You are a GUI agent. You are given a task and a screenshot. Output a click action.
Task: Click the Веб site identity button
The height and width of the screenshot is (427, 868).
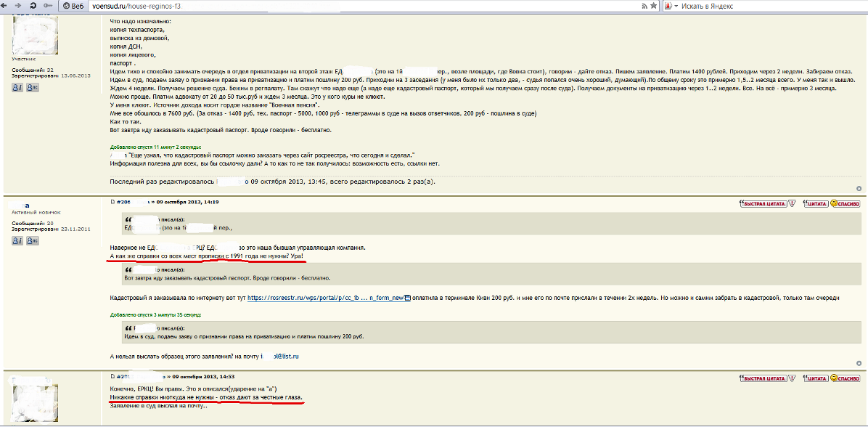click(73, 6)
